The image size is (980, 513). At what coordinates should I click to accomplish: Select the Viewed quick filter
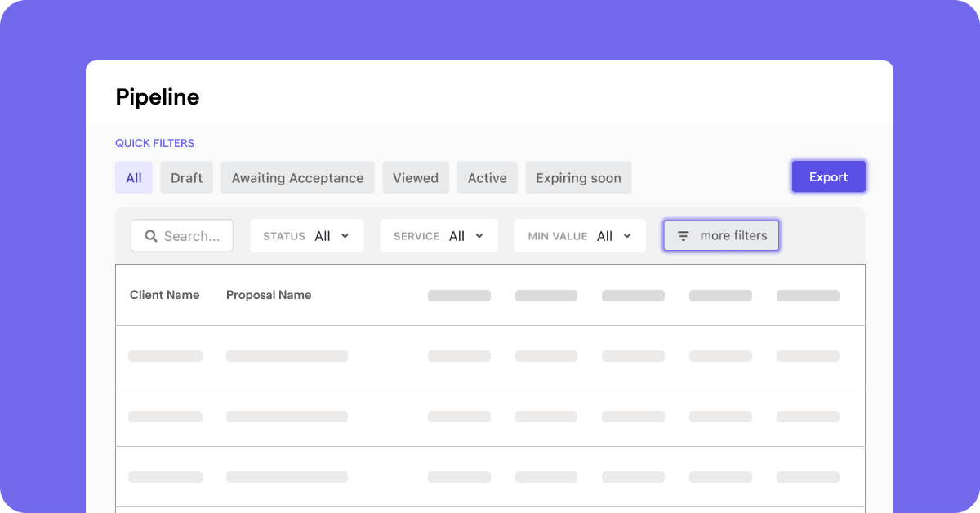[415, 177]
